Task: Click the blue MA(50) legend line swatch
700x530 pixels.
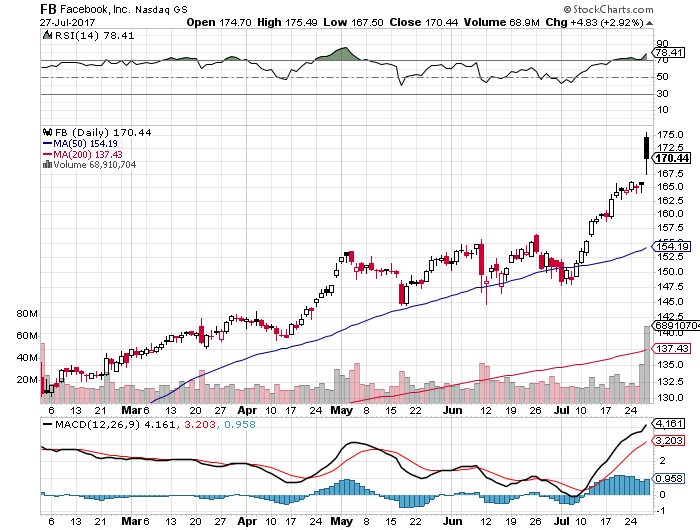Action: 45,143
